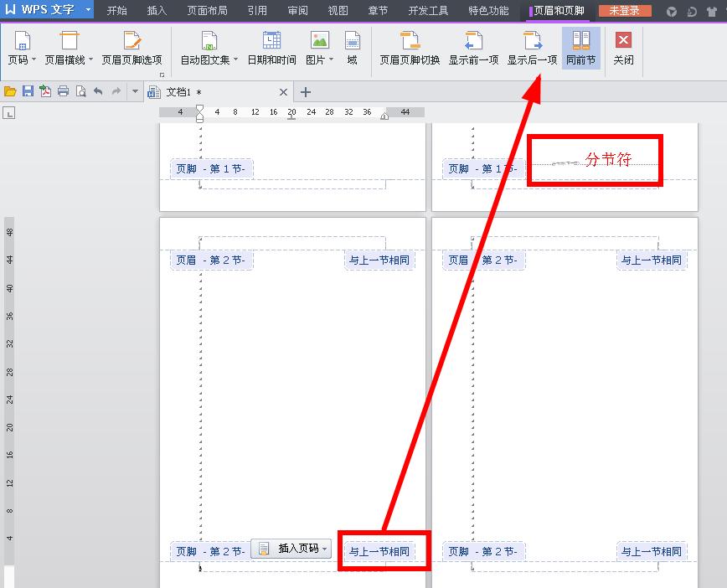Screen dimensions: 727x588
Task: Click the 域 field icon
Action: (x=353, y=41)
